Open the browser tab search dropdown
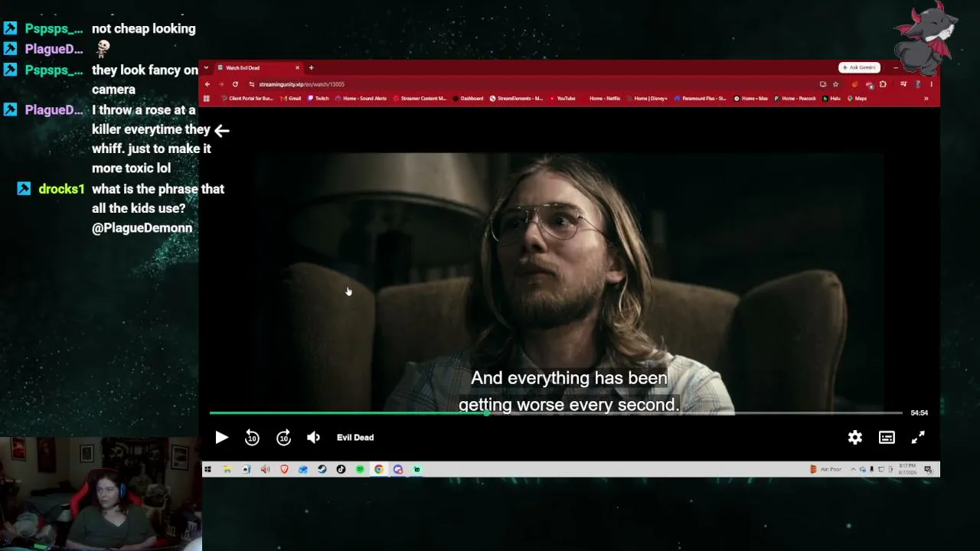This screenshot has height=551, width=980. tap(206, 68)
